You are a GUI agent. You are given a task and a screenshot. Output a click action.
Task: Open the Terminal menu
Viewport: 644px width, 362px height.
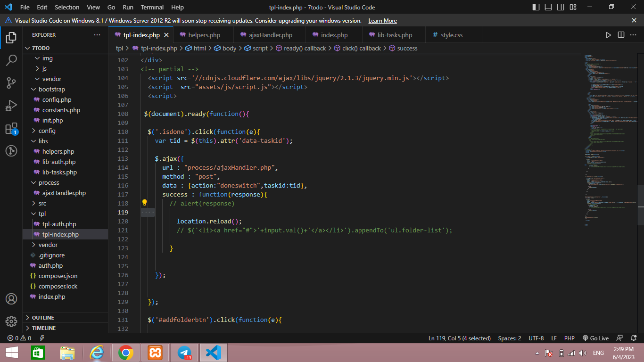tap(152, 7)
